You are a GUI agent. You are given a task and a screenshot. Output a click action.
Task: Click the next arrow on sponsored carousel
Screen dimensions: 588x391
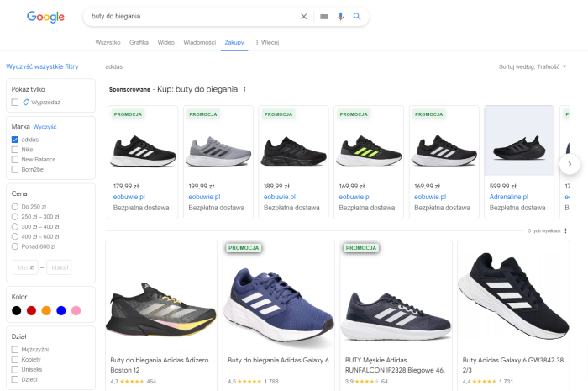click(x=570, y=164)
